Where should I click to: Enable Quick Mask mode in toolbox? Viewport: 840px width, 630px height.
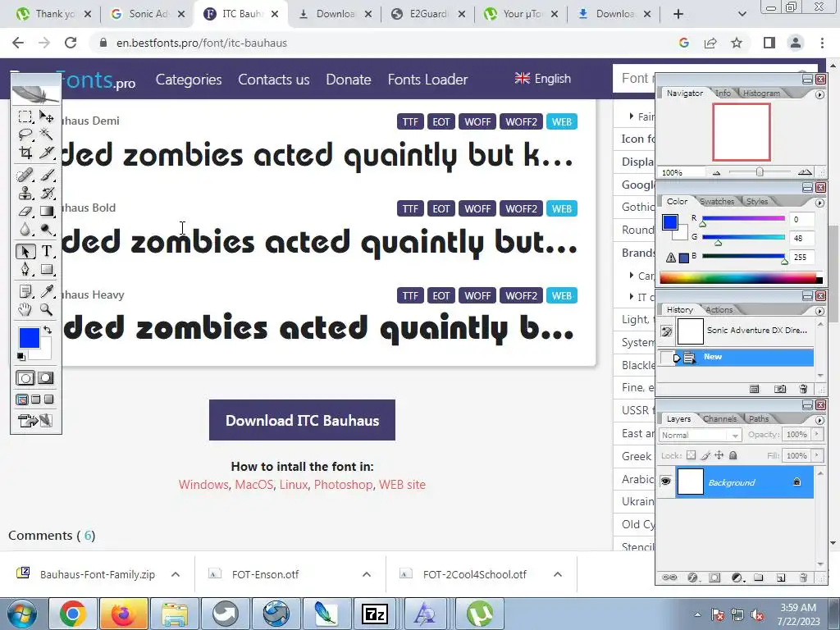pyautogui.click(x=46, y=378)
